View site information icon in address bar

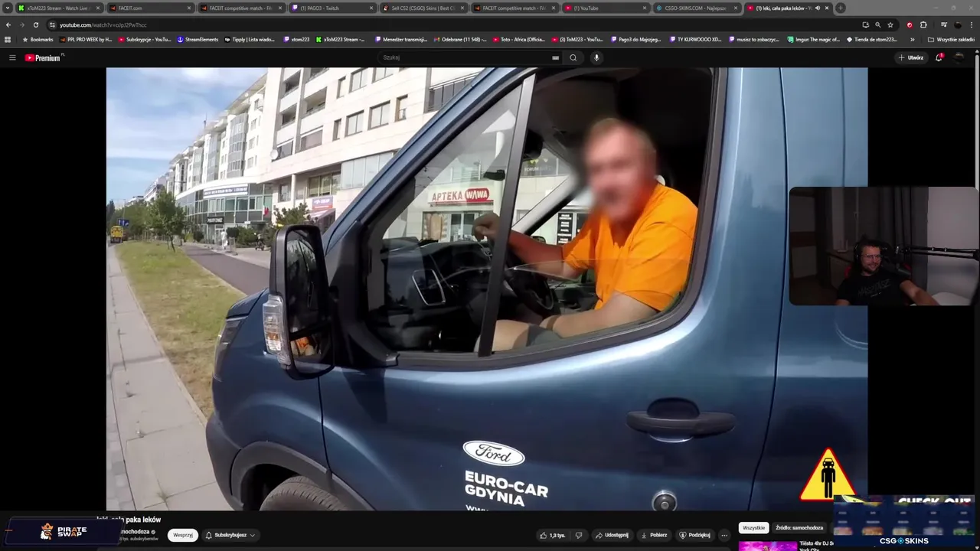52,24
